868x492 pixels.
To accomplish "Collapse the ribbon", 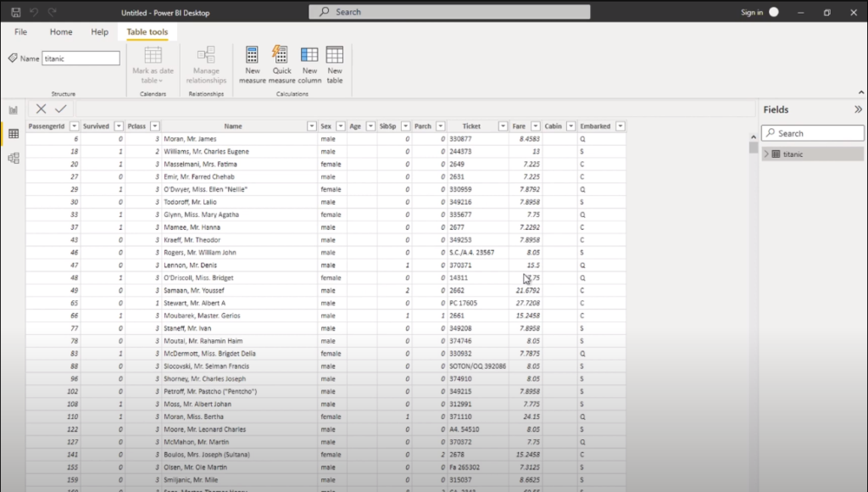I will 860,92.
